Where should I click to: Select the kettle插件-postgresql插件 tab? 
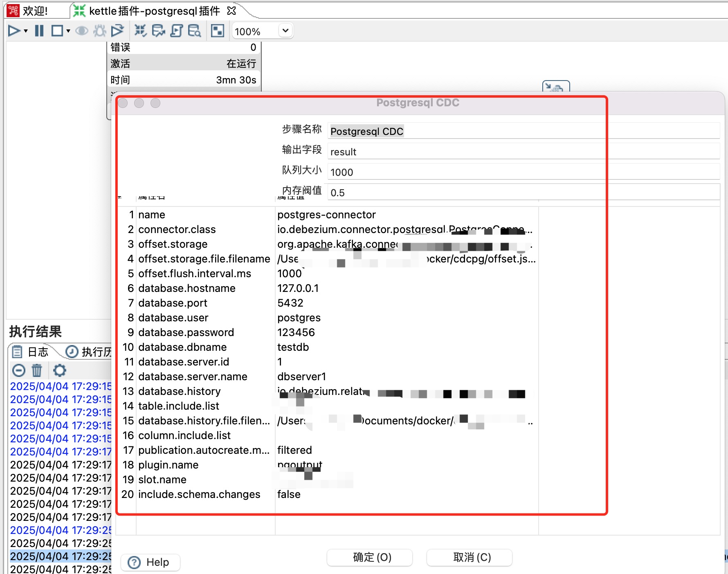coord(154,11)
